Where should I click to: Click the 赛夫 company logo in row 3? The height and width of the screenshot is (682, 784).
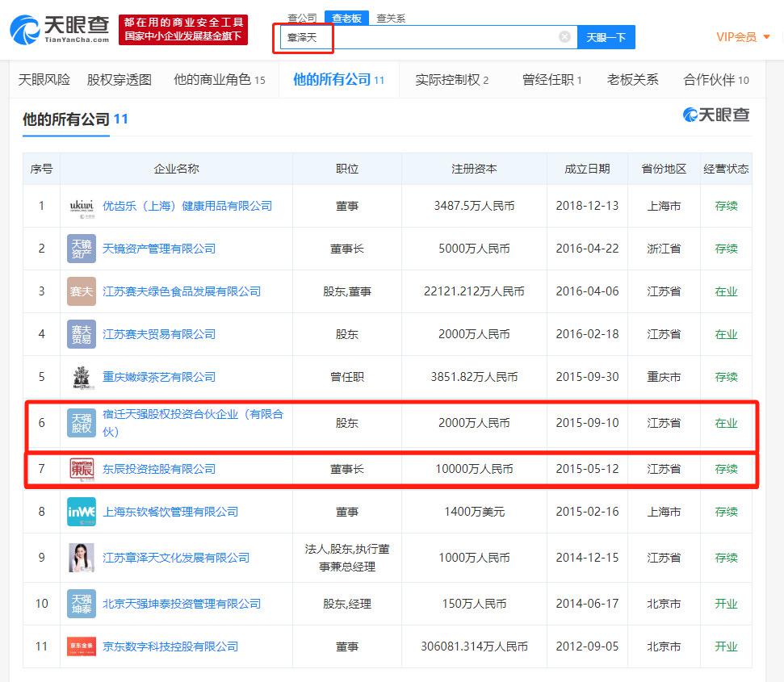coord(82,291)
